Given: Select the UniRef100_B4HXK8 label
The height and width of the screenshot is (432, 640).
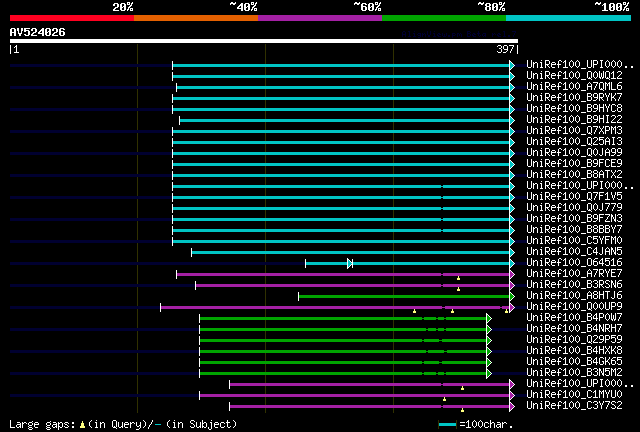Looking at the screenshot, I should [574, 351].
